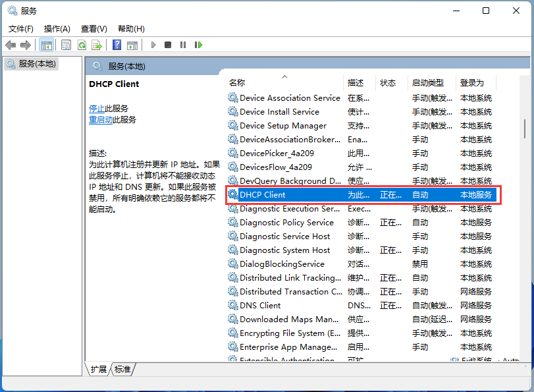Pause the service with the pause icon
Viewport: 534px width, 392px height.
[x=182, y=45]
